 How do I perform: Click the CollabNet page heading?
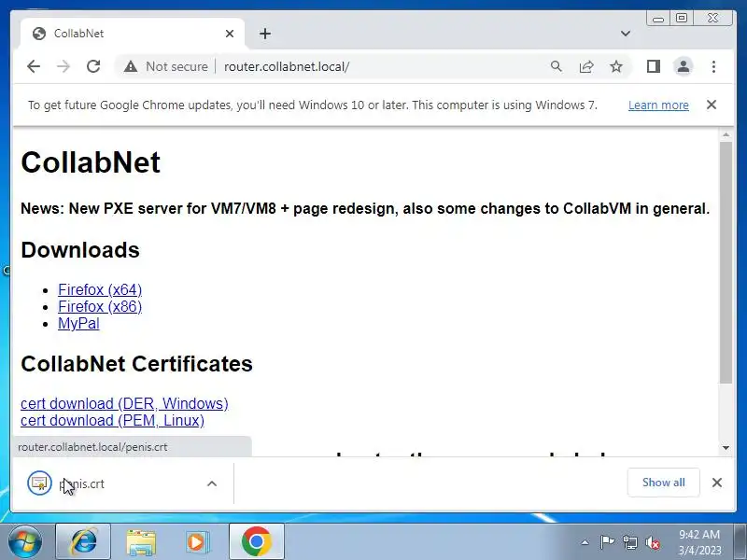(x=91, y=162)
